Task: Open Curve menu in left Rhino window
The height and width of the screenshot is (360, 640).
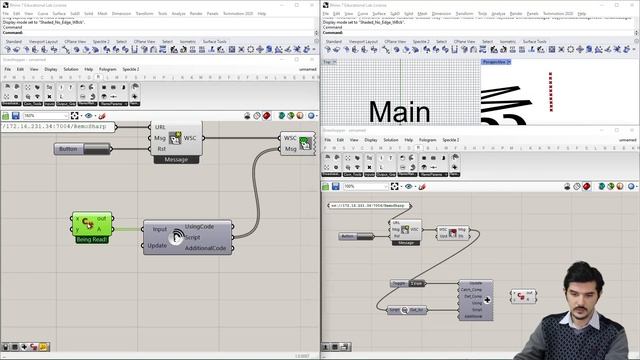Action: pos(43,13)
